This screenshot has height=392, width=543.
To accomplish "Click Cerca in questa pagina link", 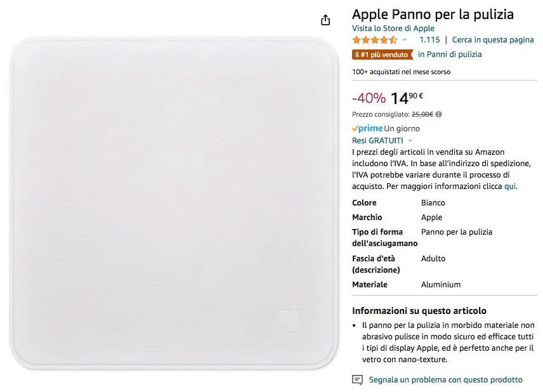I will [493, 40].
